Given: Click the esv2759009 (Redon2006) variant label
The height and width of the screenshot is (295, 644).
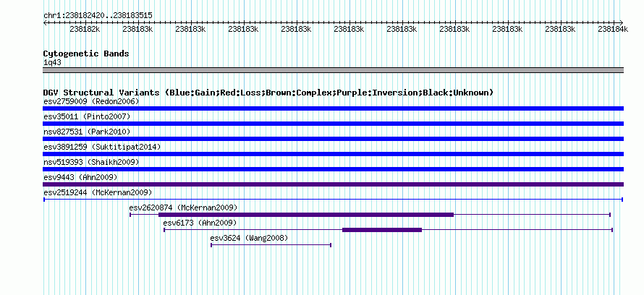Looking at the screenshot, I should (91, 101).
